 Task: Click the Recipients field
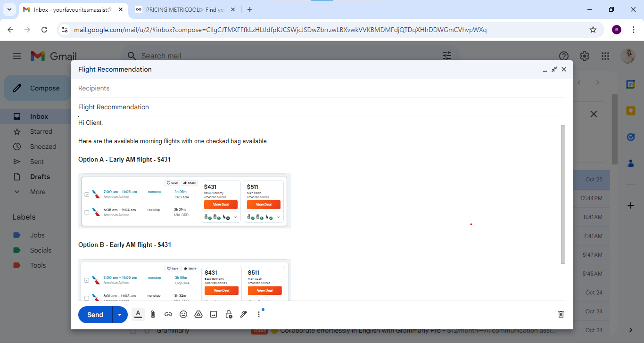[321, 88]
